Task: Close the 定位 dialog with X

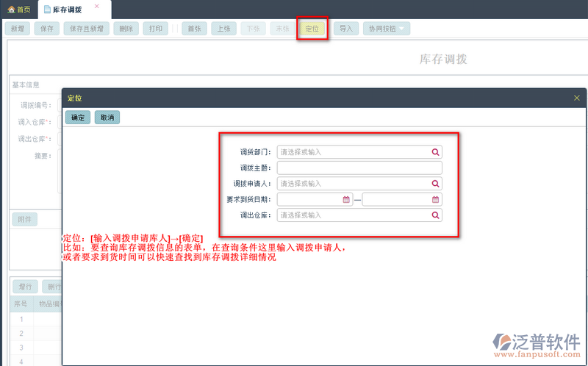Action: [x=577, y=98]
